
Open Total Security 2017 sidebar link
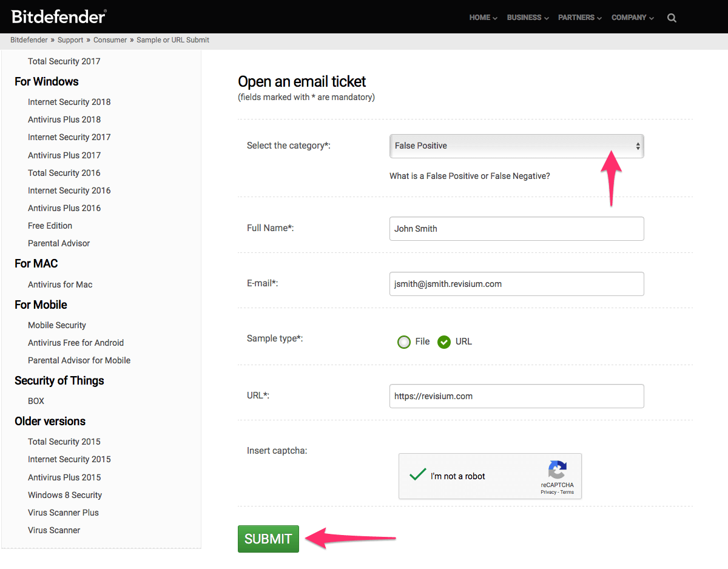64,61
